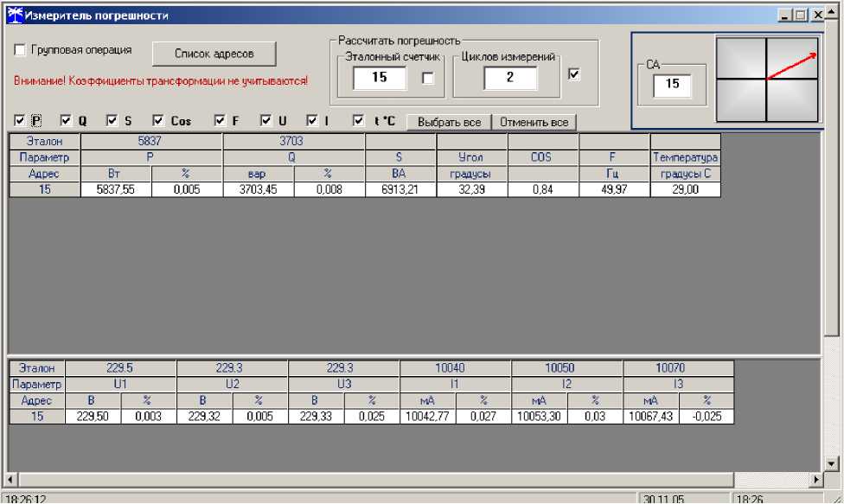Screen dimensions: 844x504
Task: Select the angle 32,39 cell
Action: [471, 189]
